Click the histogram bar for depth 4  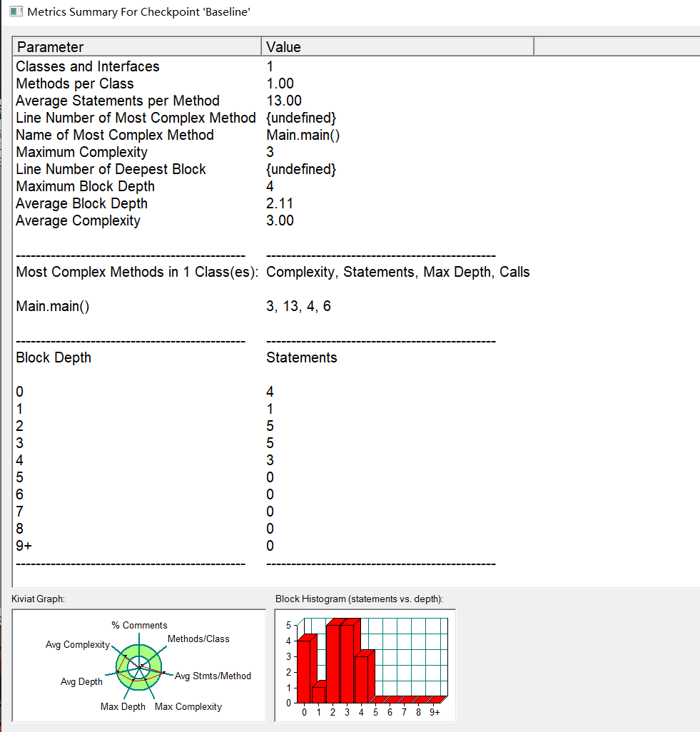(362, 678)
